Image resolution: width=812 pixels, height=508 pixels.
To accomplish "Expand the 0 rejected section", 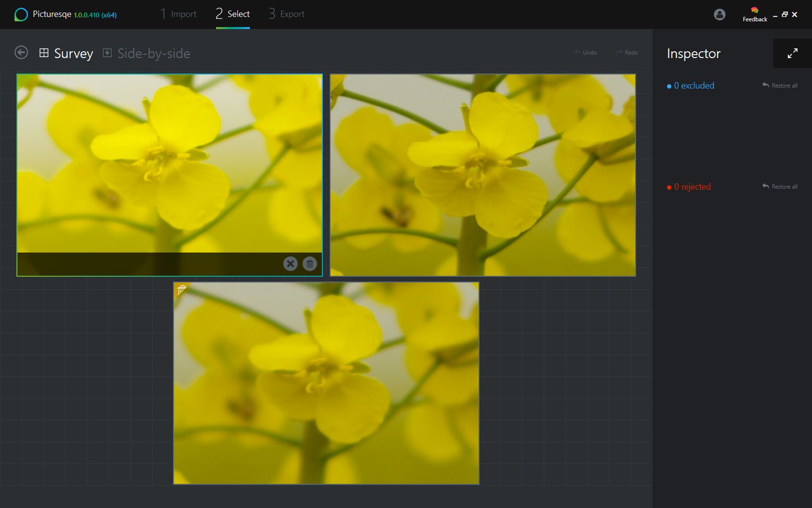I will click(x=689, y=187).
